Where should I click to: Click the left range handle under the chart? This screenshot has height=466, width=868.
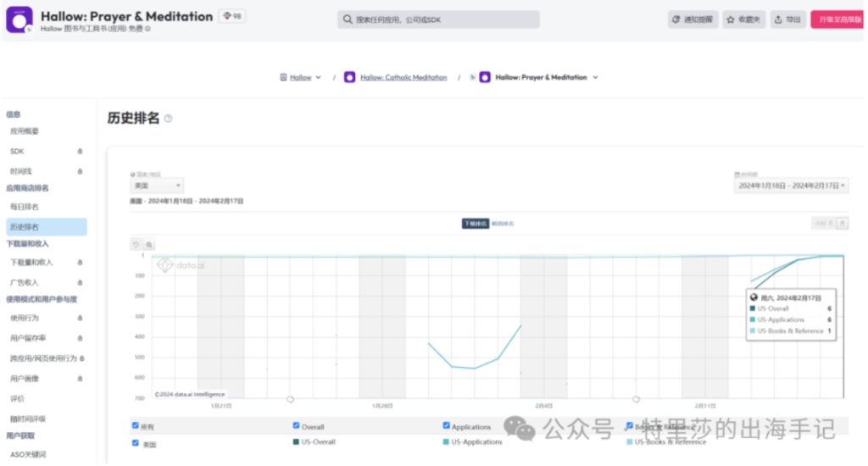[290, 399]
